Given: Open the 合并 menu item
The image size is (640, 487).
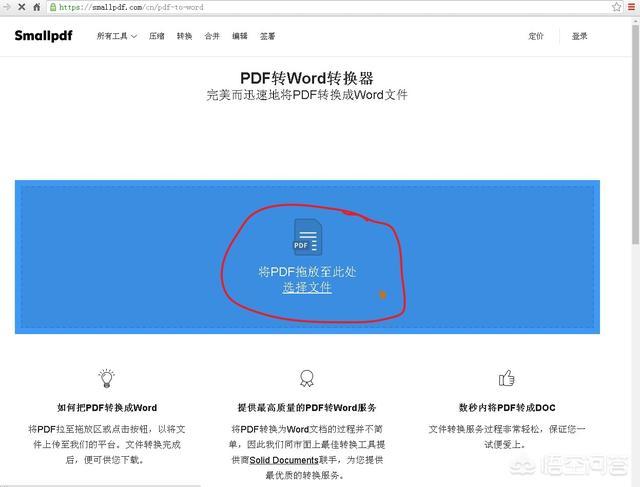Looking at the screenshot, I should (x=212, y=36).
